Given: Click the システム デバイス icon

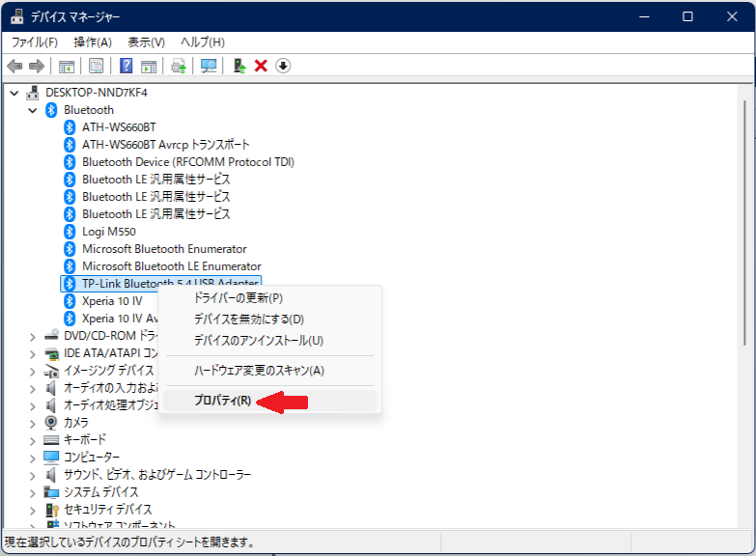Looking at the screenshot, I should point(51,492).
